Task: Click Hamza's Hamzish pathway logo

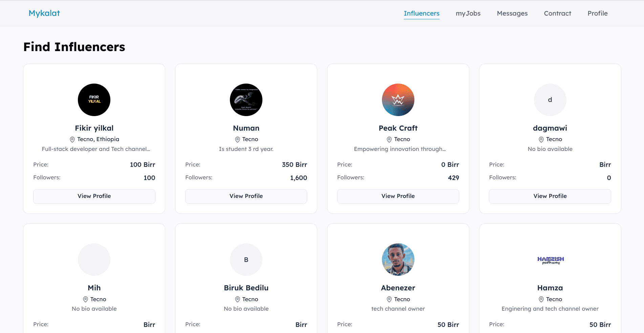Action: pyautogui.click(x=550, y=260)
